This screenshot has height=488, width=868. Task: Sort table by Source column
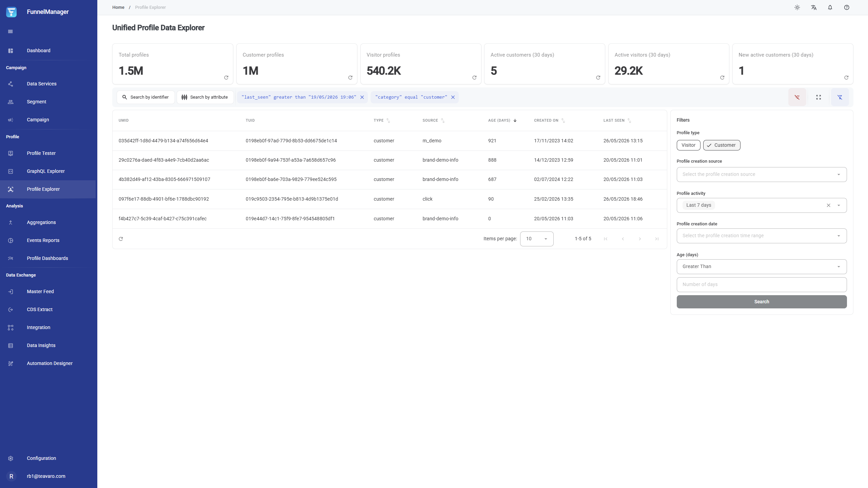point(443,121)
